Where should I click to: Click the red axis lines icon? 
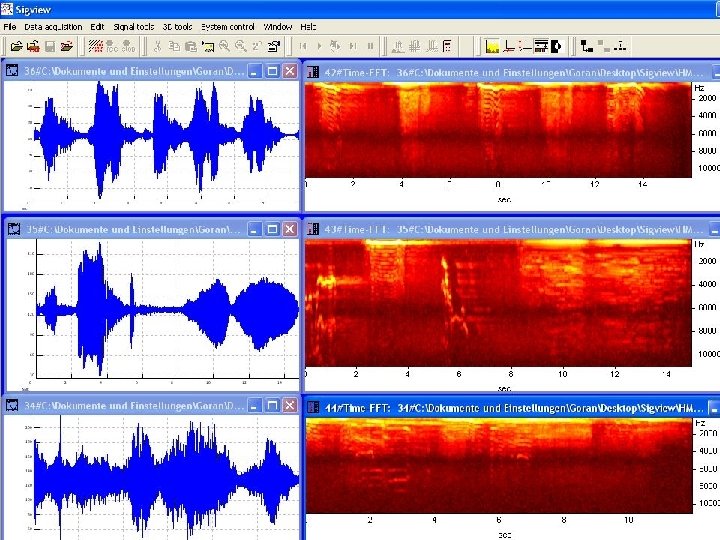[509, 46]
